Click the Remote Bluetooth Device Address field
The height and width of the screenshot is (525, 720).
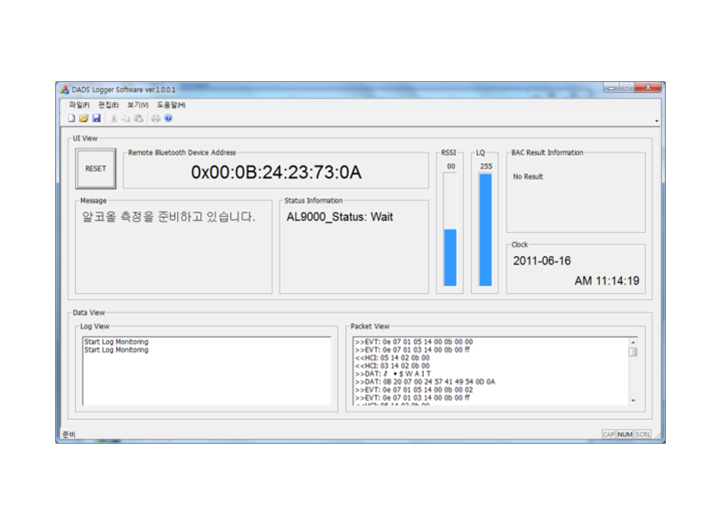(x=276, y=173)
